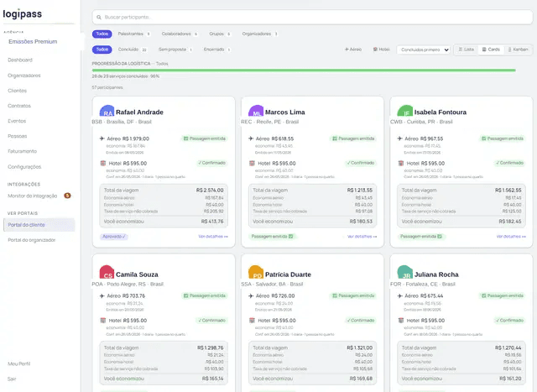
Task: Click airplane icon on Patrícia Duarte's card
Action: 251,295
